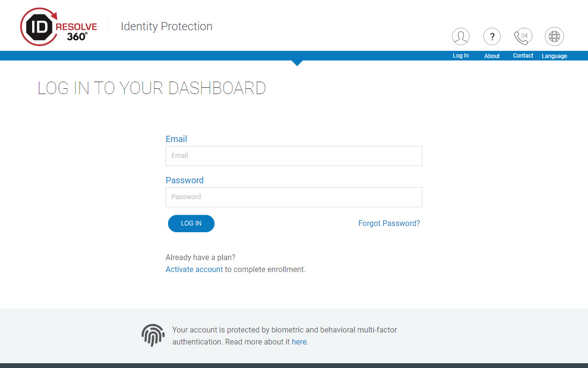Select the Log In text in navigation bar
Viewport: 588px width, 368px height.
point(460,56)
